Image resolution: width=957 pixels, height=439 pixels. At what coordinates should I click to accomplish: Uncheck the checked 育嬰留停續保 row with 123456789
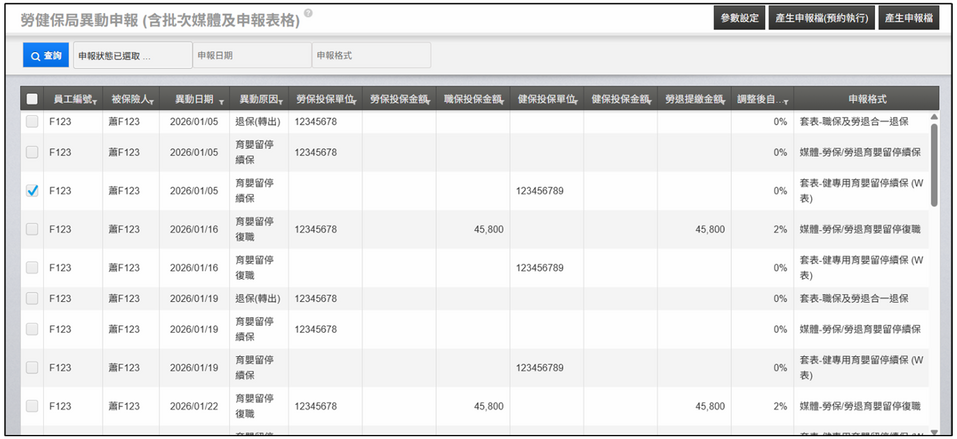32,191
